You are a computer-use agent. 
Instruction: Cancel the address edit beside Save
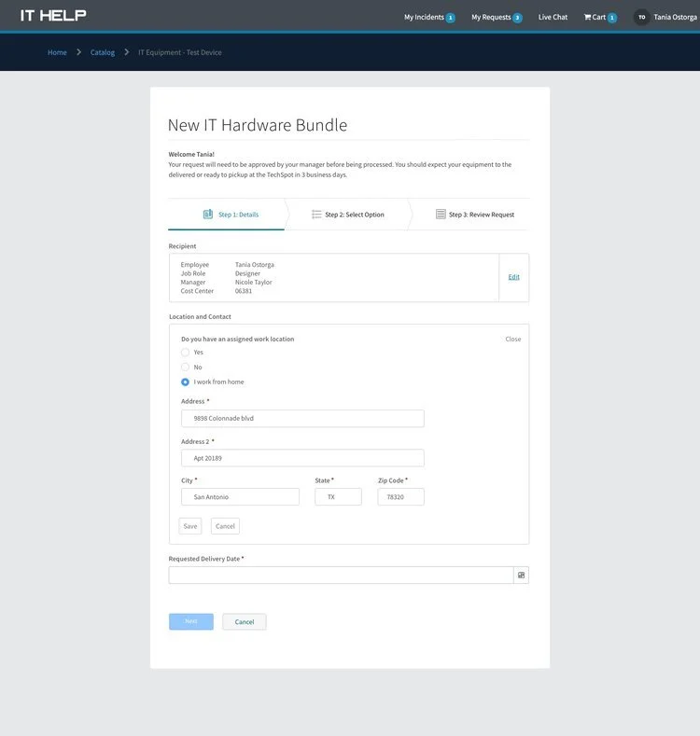point(225,526)
